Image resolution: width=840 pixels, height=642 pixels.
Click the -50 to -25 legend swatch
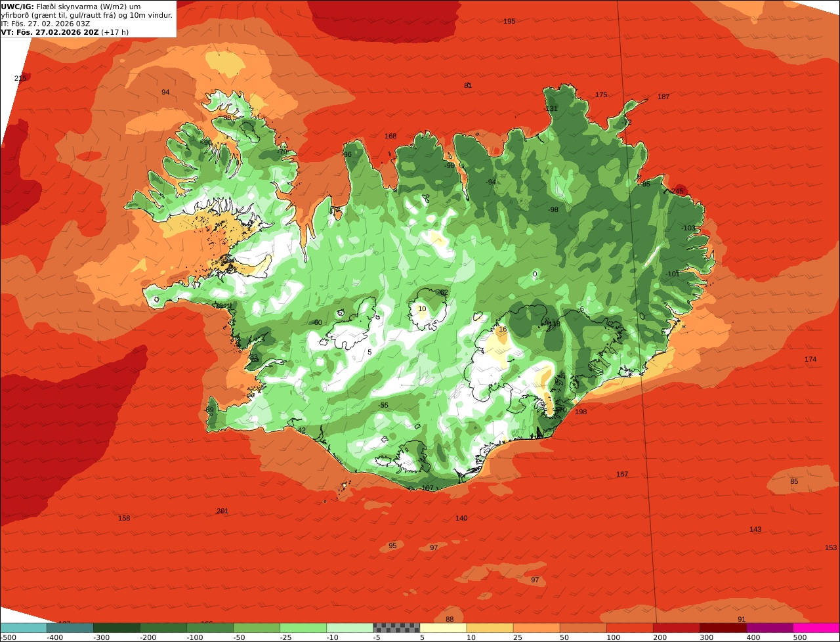point(257,628)
